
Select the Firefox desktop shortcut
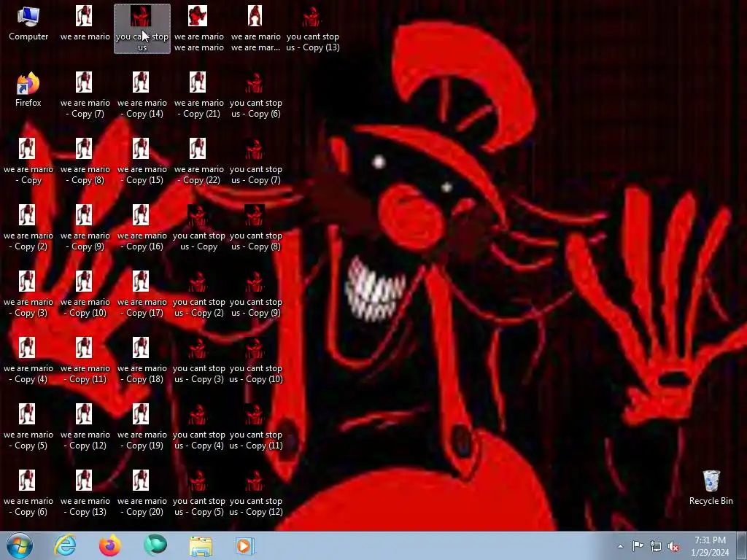(28, 90)
